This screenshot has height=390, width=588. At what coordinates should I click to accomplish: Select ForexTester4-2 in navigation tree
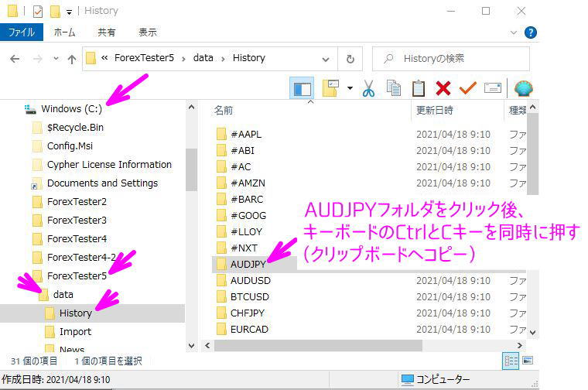tap(81, 257)
